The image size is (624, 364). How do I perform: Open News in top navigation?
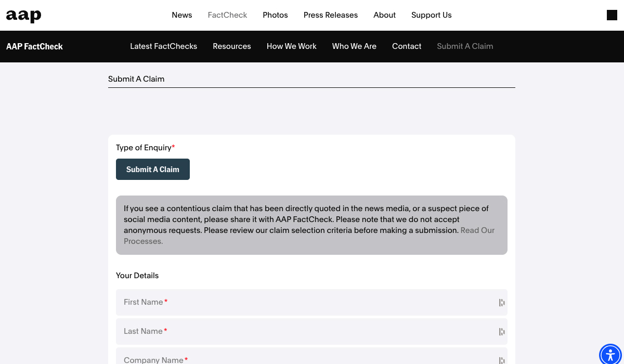[182, 15]
